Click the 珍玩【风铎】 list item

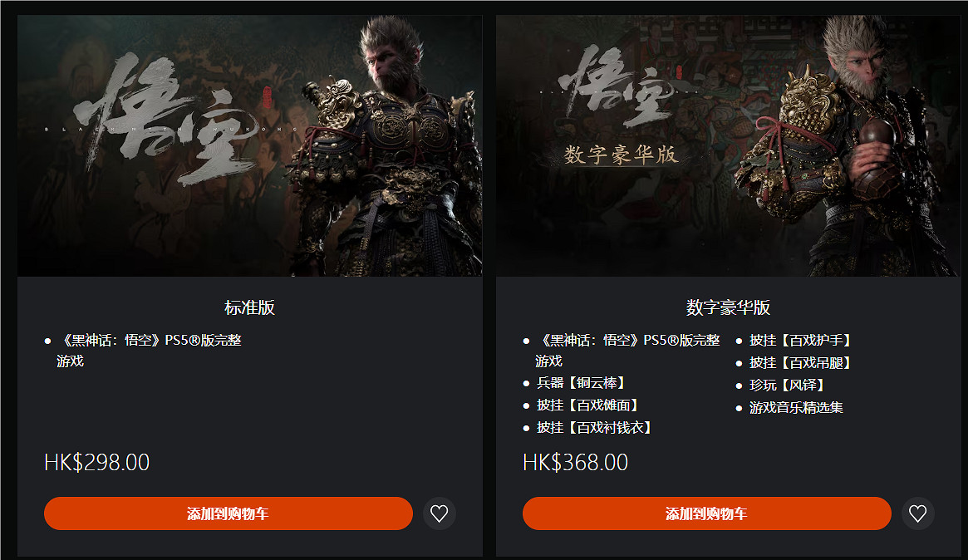787,385
